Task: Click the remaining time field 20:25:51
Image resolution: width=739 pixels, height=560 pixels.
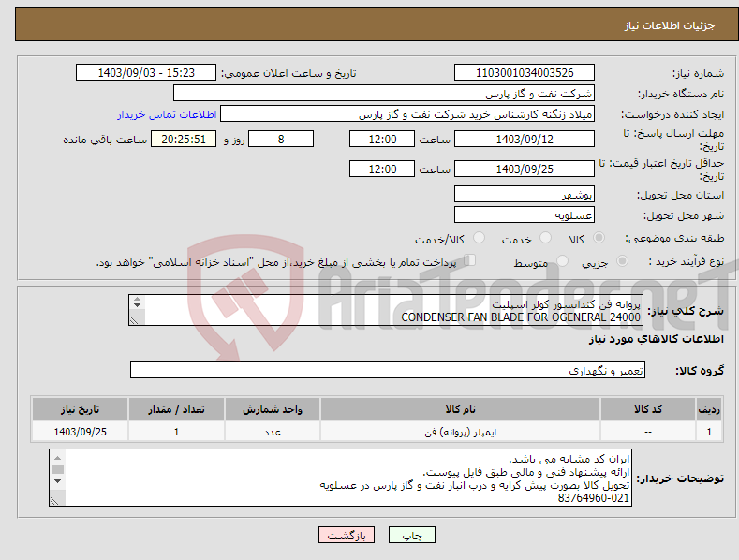Action: pos(184,139)
